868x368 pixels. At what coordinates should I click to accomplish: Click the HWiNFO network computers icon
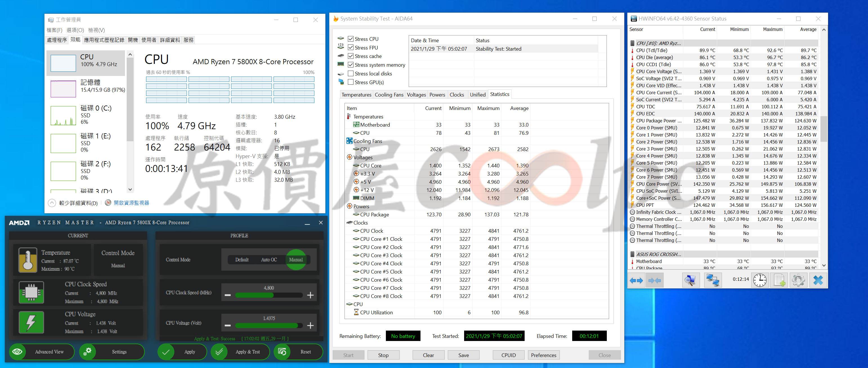point(713,280)
